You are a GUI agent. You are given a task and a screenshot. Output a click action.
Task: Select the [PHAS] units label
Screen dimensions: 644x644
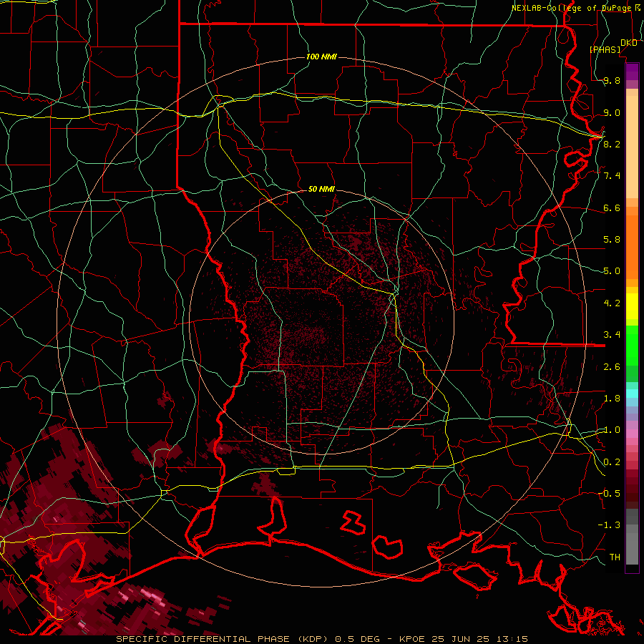pos(605,49)
